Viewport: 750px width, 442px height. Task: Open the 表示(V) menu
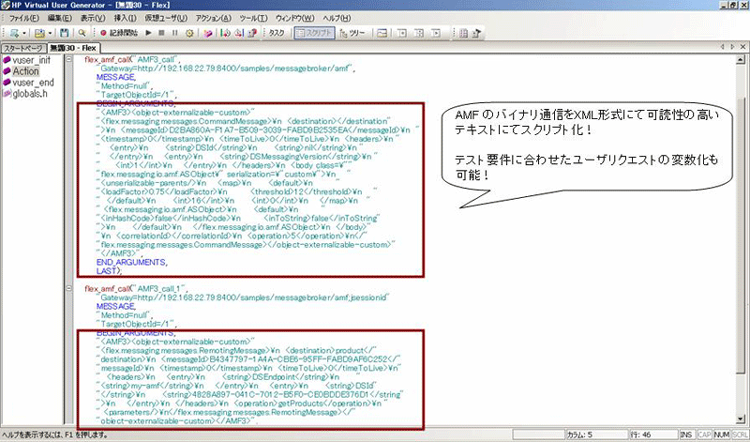pos(92,18)
